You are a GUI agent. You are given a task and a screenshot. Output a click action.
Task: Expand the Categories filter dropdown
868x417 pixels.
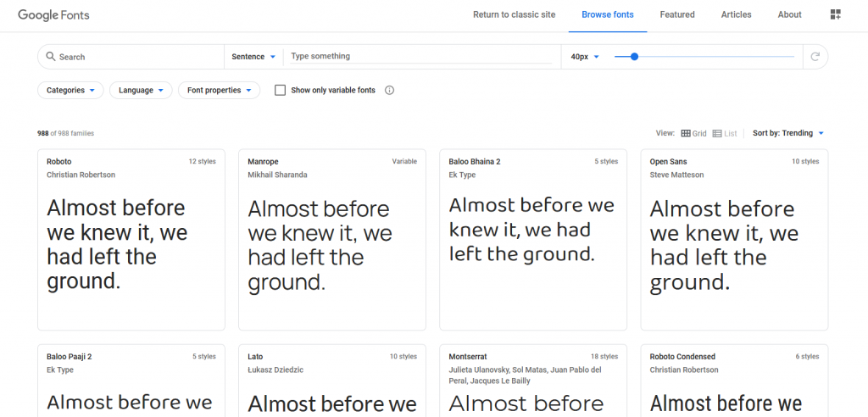pyautogui.click(x=70, y=91)
